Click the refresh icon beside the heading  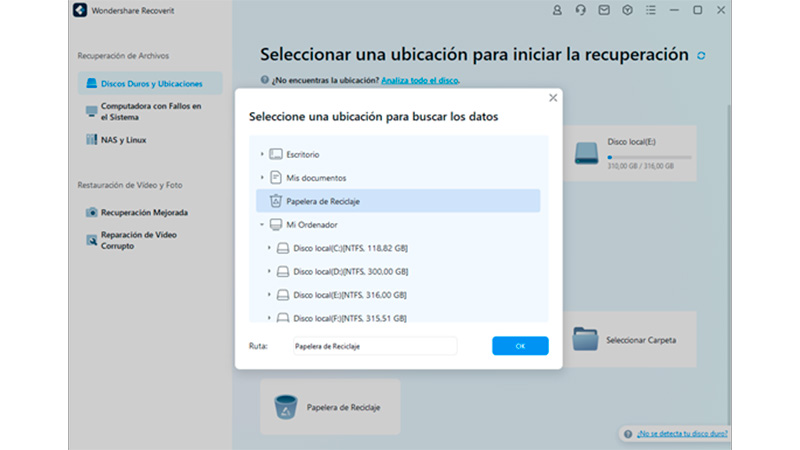tap(701, 55)
